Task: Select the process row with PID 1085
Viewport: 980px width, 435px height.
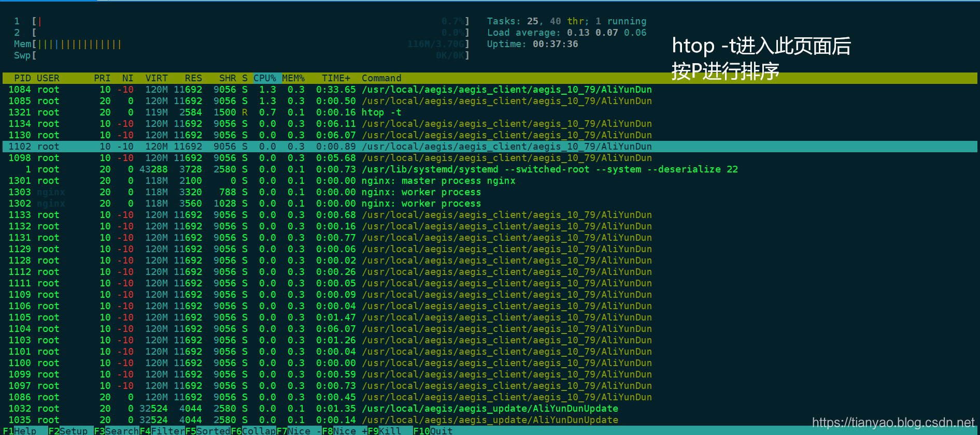Action: click(490, 101)
